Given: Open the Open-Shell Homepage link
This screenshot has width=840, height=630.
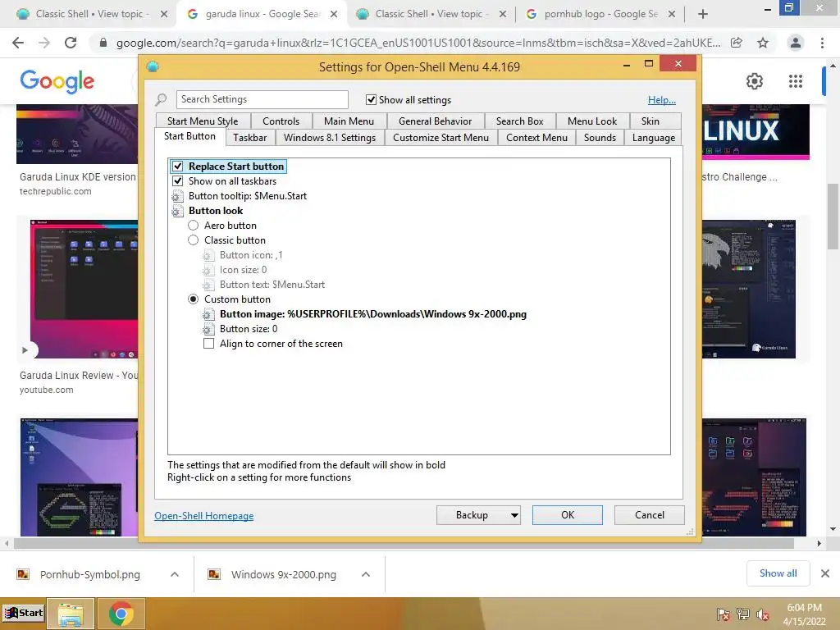Looking at the screenshot, I should pos(204,516).
